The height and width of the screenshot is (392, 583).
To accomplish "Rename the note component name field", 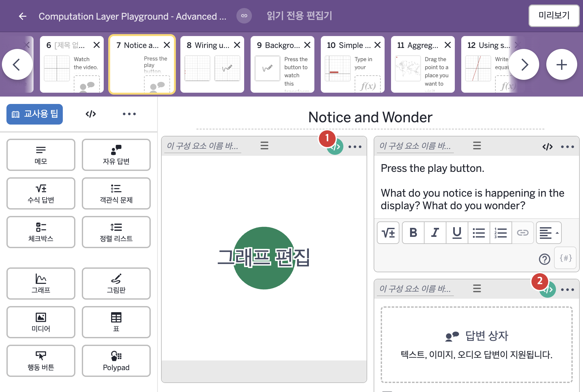I will [415, 146].
